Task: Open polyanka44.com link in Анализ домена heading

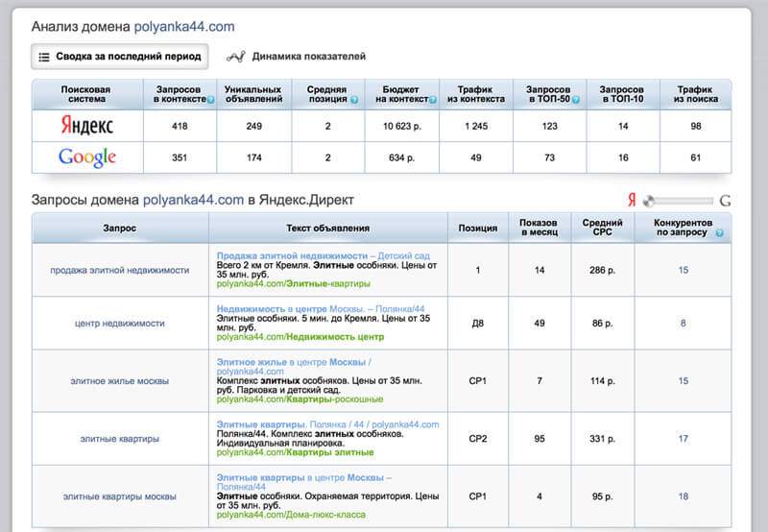Action: (x=183, y=27)
